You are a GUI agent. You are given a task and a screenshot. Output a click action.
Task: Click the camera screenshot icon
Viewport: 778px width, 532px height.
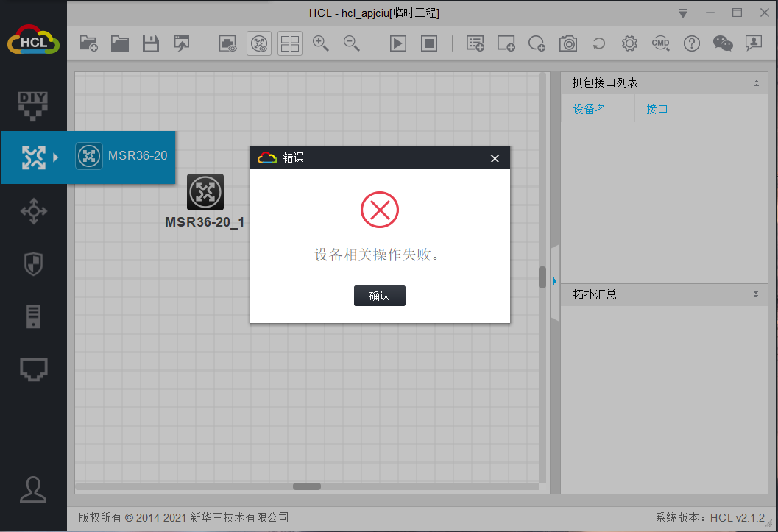567,43
